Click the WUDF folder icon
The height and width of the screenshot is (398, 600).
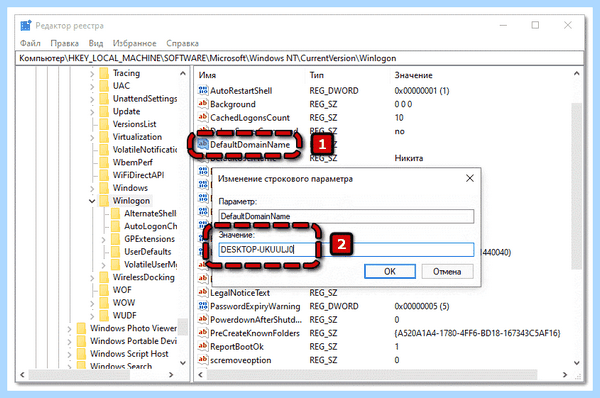[104, 315]
